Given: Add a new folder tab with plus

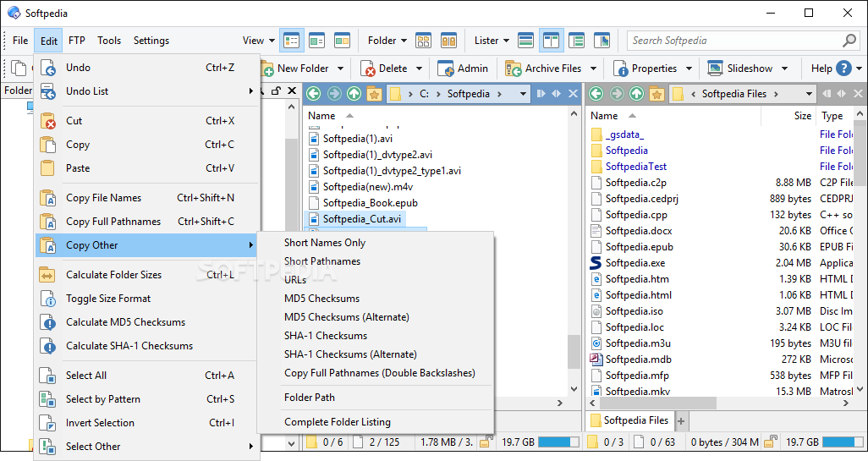Looking at the screenshot, I should click(681, 421).
